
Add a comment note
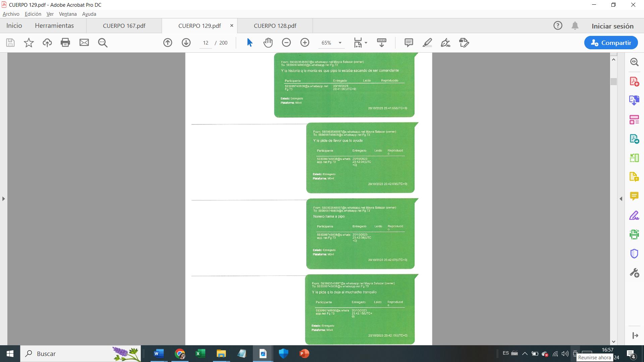click(x=409, y=43)
